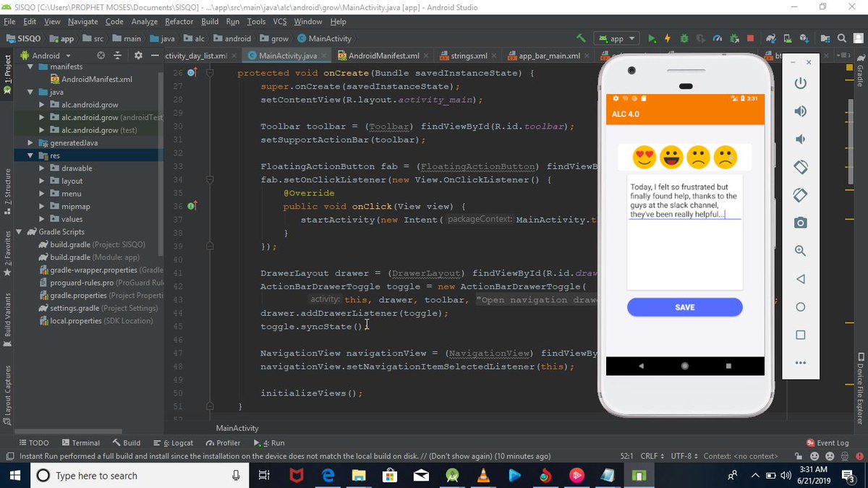This screenshot has width=868, height=488.
Task: Open SDK Manager icon in toolbar
Action: pos(804,38)
